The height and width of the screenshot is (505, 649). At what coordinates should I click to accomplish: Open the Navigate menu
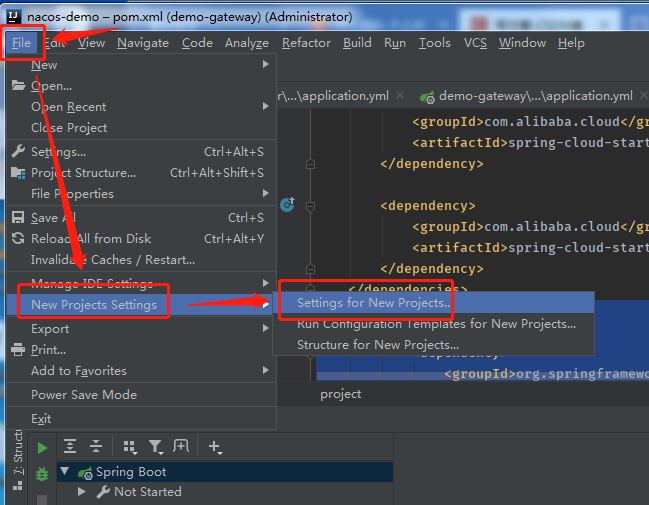click(x=143, y=43)
